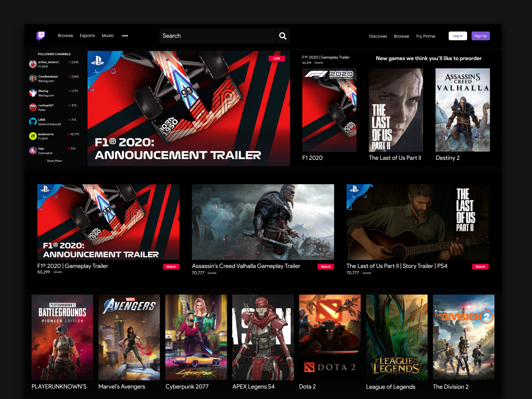Open The Last of Us Part II preorder cover
532x399 pixels.
tap(396, 110)
